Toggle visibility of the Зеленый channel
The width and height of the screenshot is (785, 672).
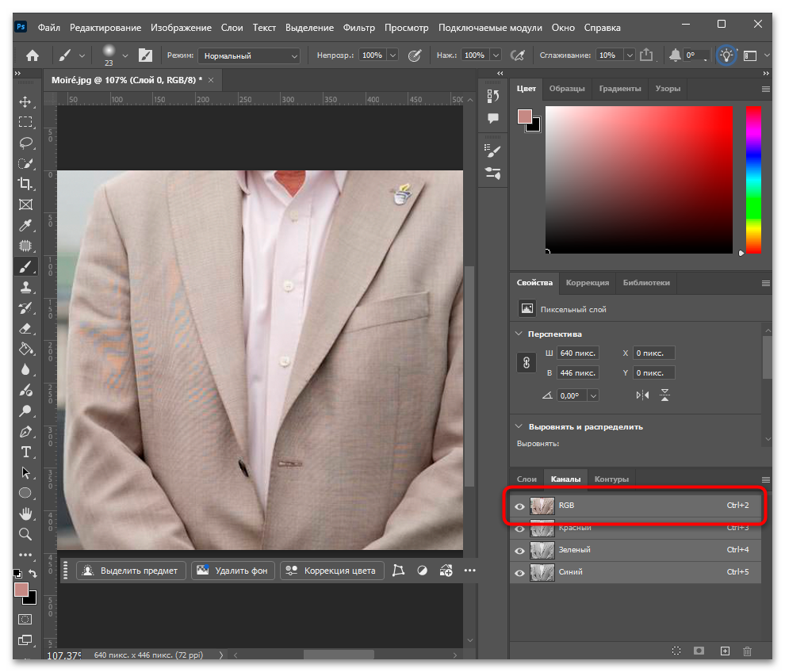pos(519,551)
